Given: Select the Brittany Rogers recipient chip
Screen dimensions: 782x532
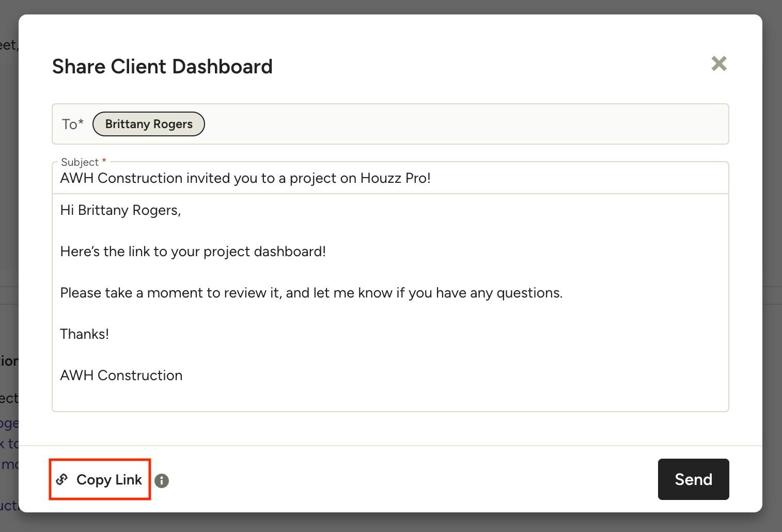Looking at the screenshot, I should coord(149,124).
